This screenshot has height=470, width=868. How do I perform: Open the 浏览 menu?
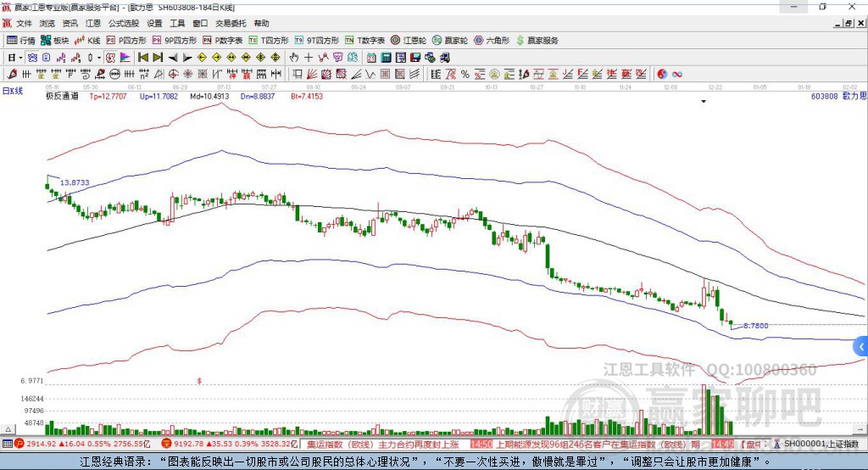47,23
